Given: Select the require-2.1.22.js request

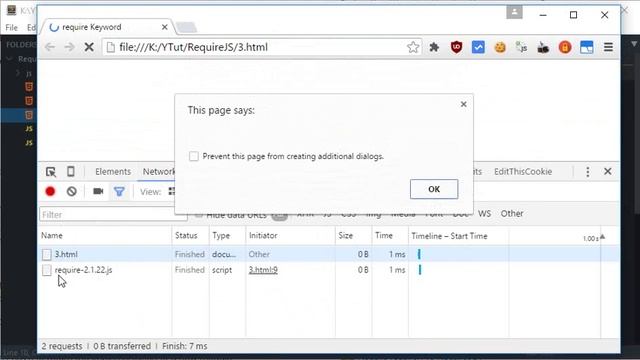Looking at the screenshot, I should pyautogui.click(x=83, y=270).
